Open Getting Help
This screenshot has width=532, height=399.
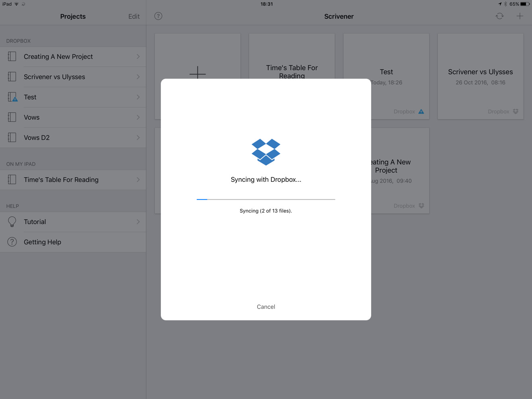click(x=73, y=242)
